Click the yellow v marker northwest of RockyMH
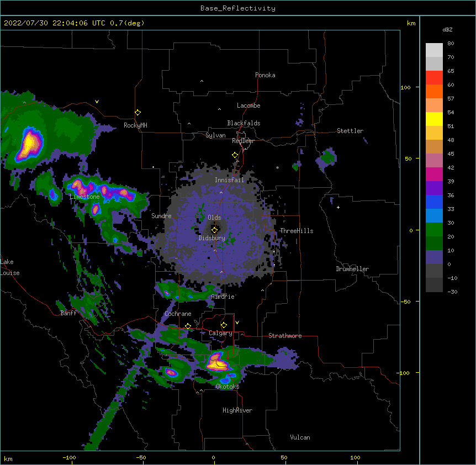476x465 pixels. tap(97, 102)
